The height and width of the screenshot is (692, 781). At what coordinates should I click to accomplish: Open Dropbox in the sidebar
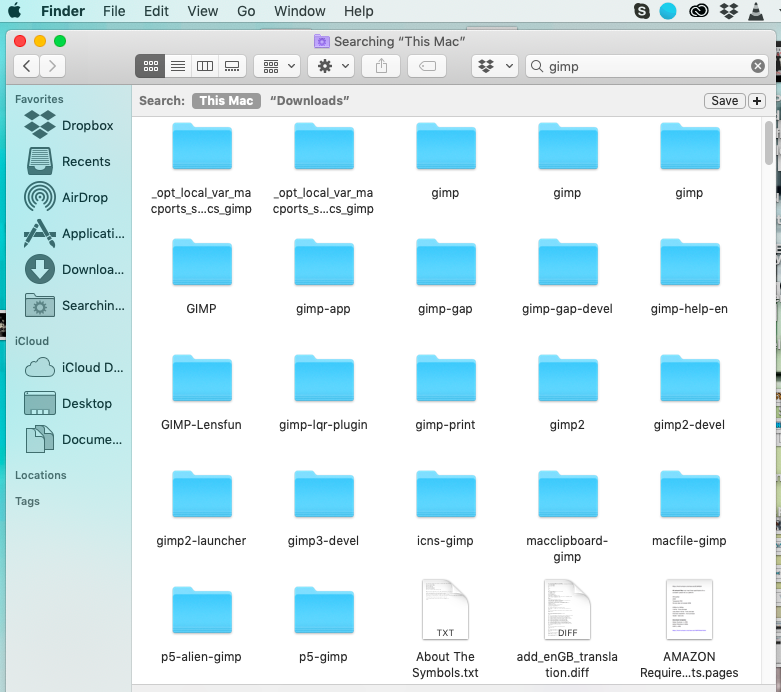tap(69, 125)
